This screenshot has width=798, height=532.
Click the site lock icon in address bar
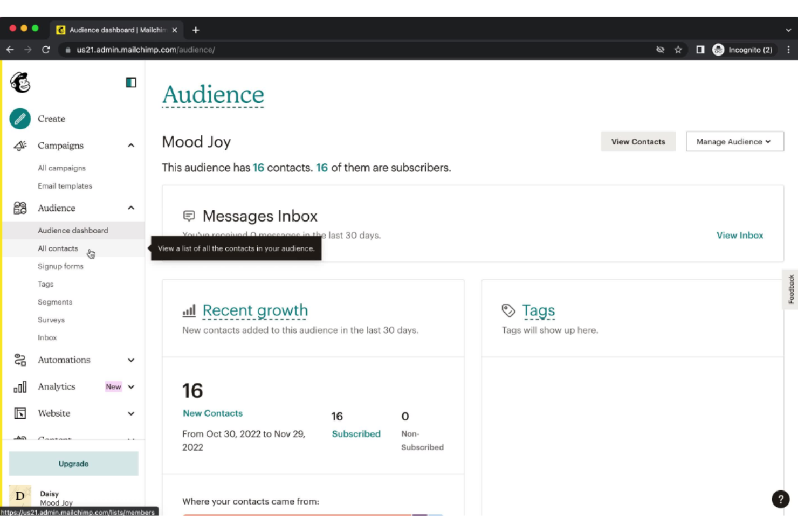tap(68, 50)
